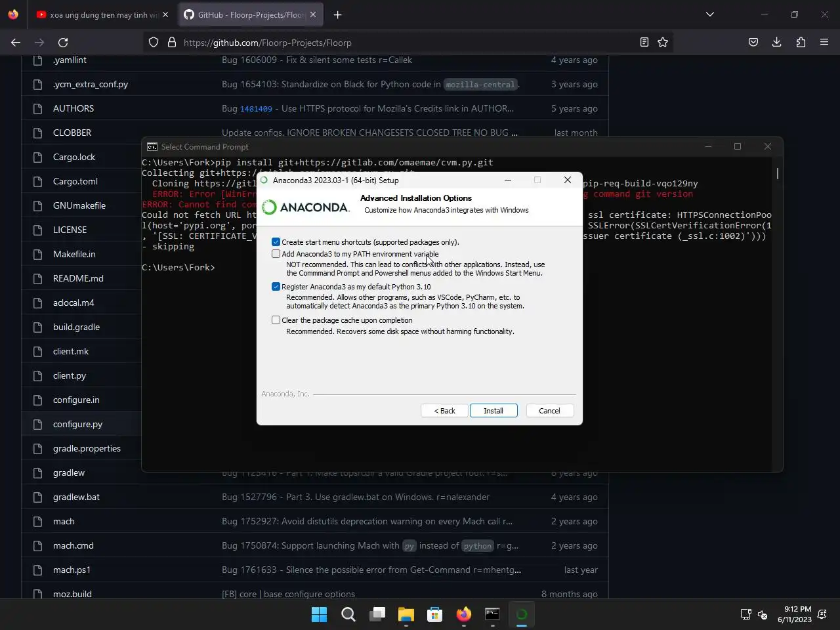Check Add Anaconda3 to my PATH checkbox
This screenshot has width=840, height=630.
(276, 254)
